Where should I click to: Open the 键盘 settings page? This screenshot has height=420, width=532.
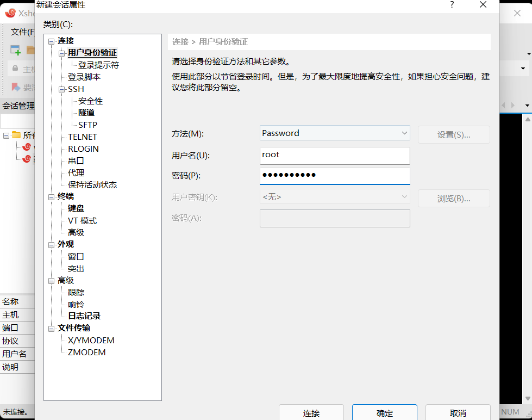[x=76, y=208]
